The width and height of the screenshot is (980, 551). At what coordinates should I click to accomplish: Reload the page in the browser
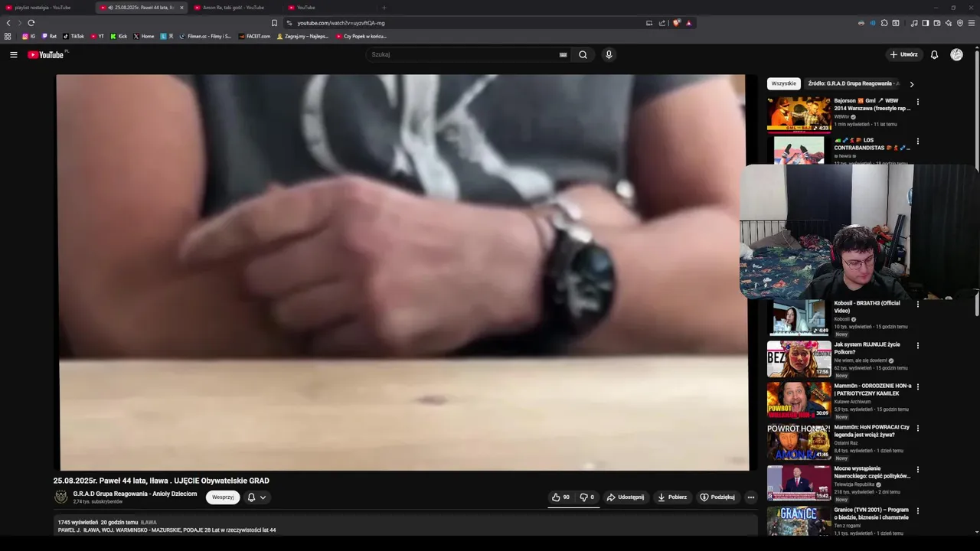pos(31,23)
